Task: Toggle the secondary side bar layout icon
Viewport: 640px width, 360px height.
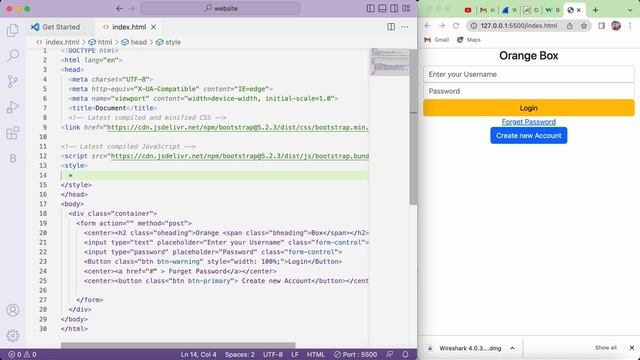Action: point(394,8)
